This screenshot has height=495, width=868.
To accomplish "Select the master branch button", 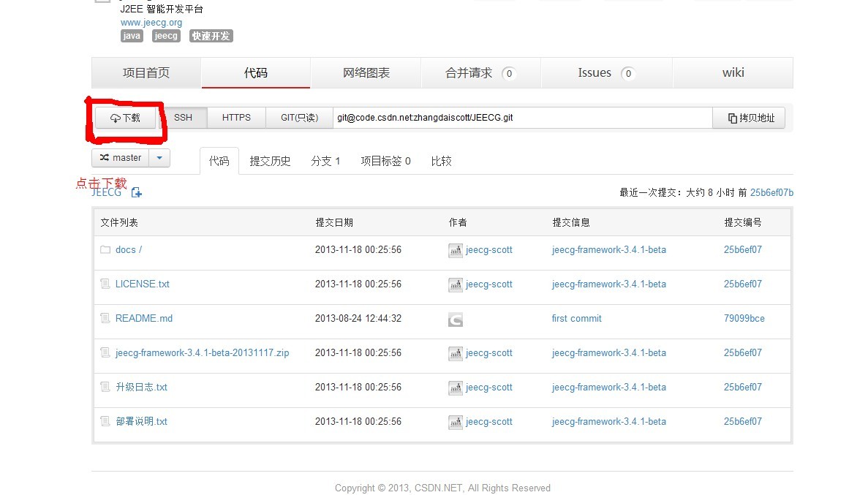I will coord(121,158).
